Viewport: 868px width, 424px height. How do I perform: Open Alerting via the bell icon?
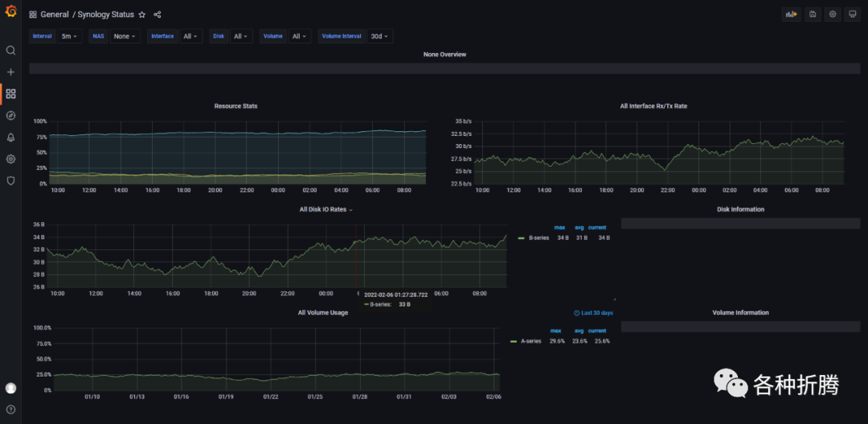[10, 138]
